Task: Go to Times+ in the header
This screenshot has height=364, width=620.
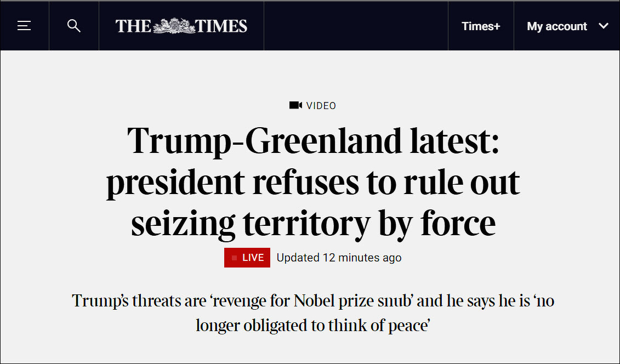Action: coord(481,26)
